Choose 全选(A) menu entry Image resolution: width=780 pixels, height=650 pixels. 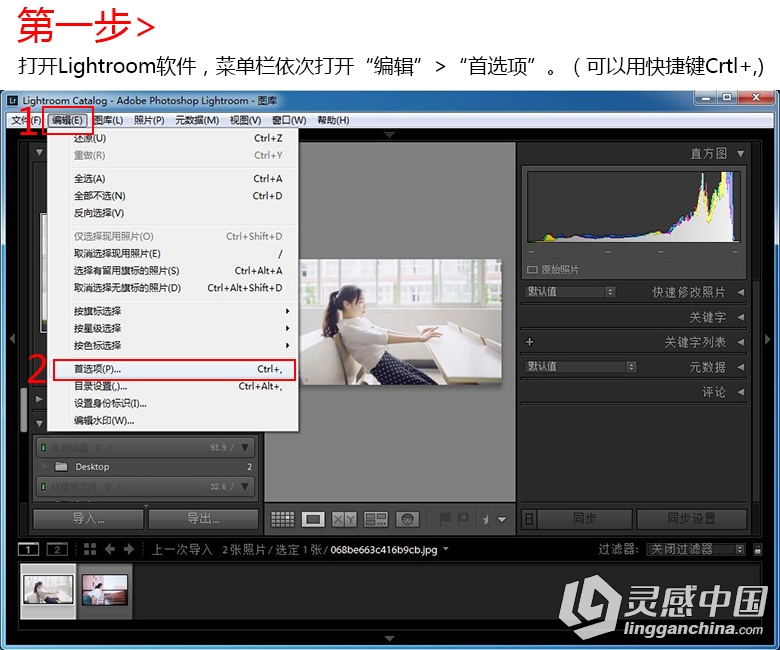pos(174,179)
